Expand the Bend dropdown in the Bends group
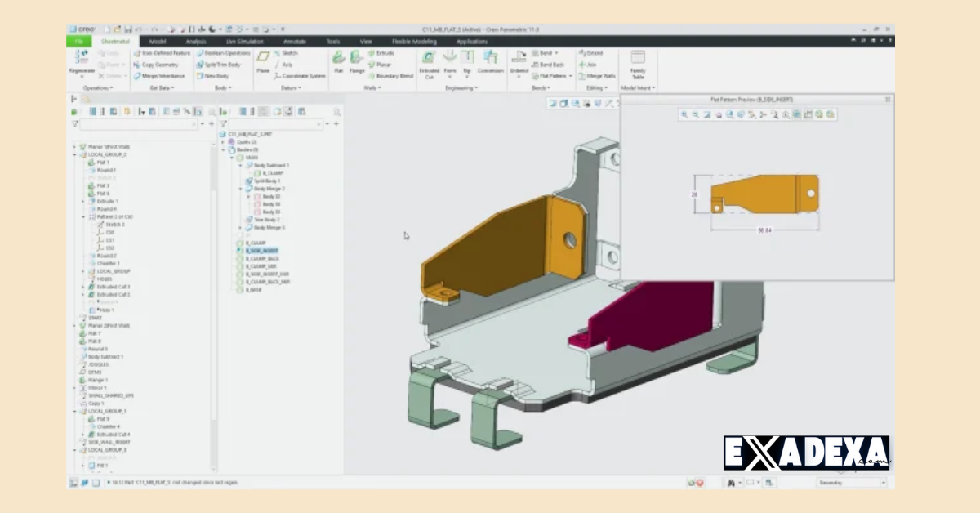The image size is (980, 513). (x=555, y=52)
